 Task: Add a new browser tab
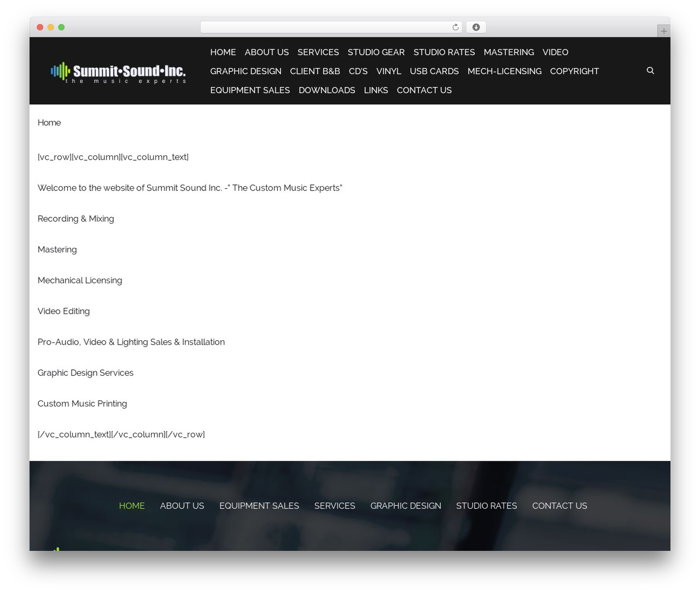[x=663, y=31]
